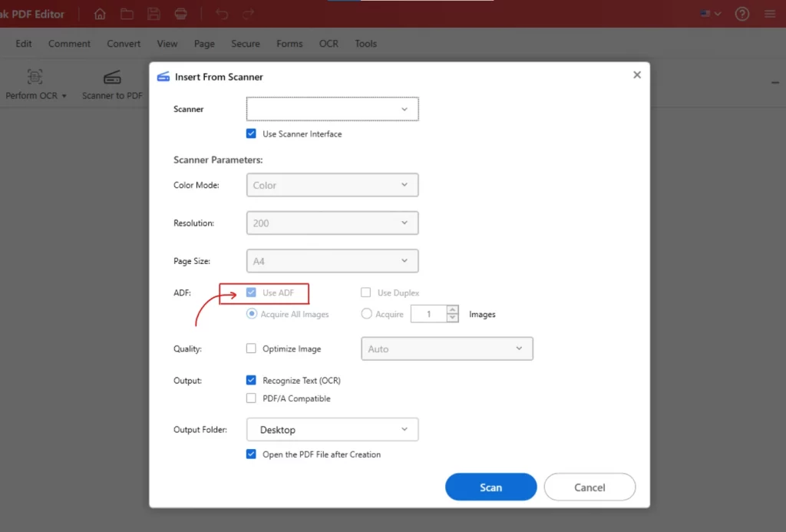
Task: Open the OCR menu
Action: tap(329, 44)
